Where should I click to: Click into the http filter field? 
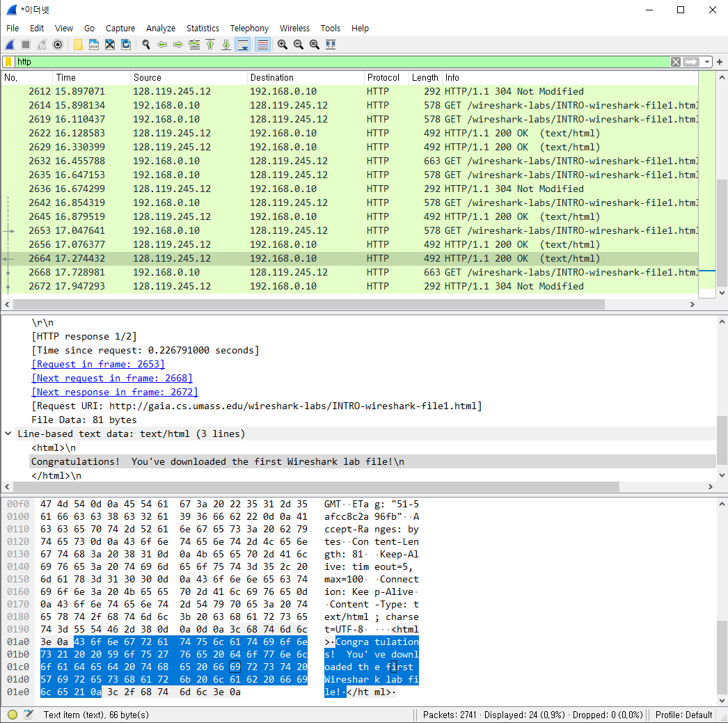tap(342, 62)
